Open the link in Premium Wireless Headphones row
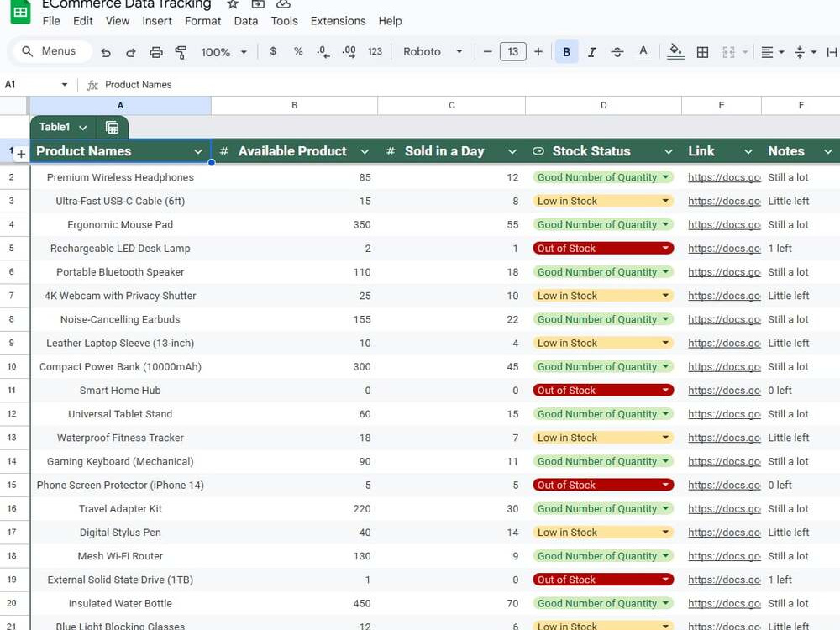840x630 pixels. [x=724, y=177]
